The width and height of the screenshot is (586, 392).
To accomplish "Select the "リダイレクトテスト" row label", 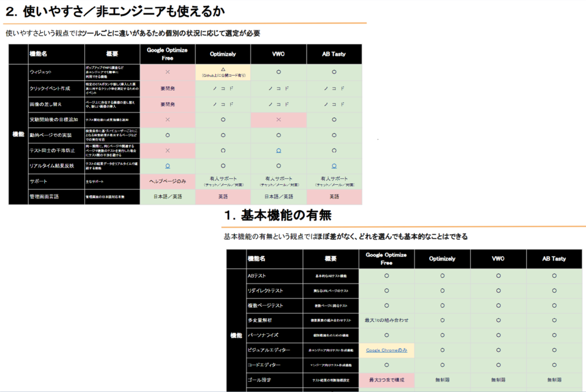I will pos(266,291).
